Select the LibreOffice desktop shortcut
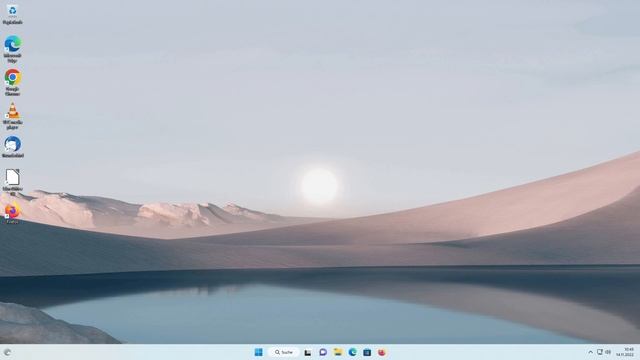Screen dimensions: 640x360 13,182
